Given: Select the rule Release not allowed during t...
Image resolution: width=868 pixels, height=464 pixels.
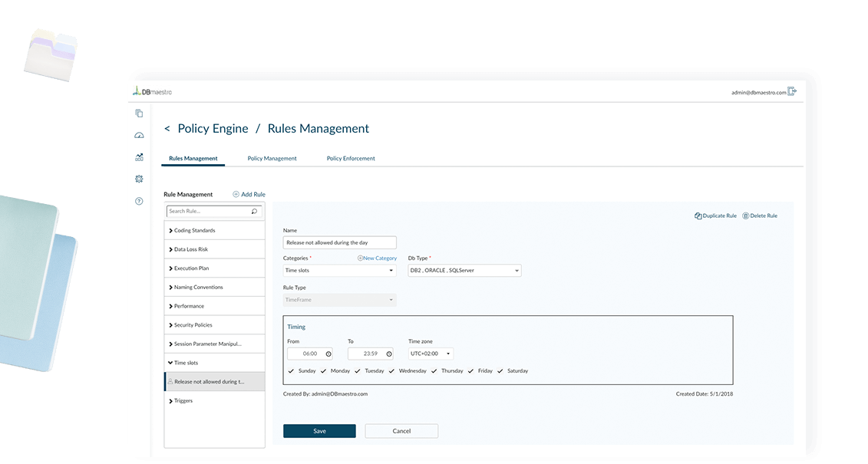Looking at the screenshot, I should coord(214,382).
